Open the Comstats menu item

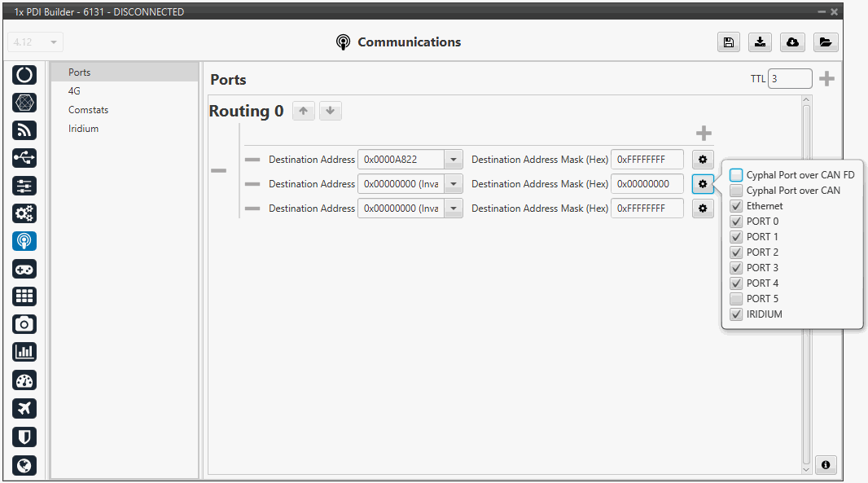tap(88, 110)
